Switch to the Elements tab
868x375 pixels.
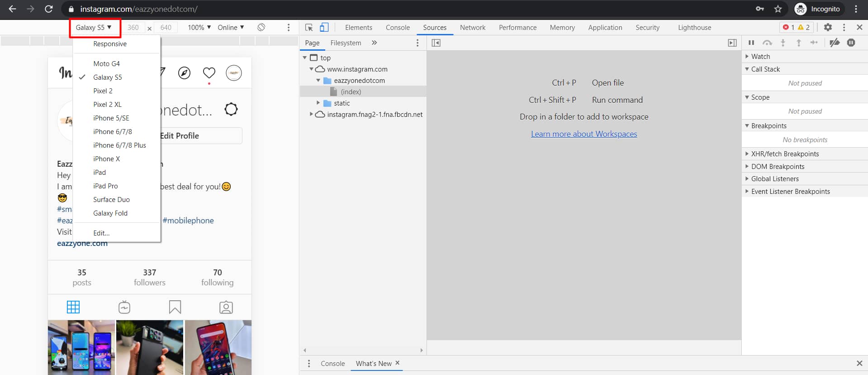[x=359, y=28]
